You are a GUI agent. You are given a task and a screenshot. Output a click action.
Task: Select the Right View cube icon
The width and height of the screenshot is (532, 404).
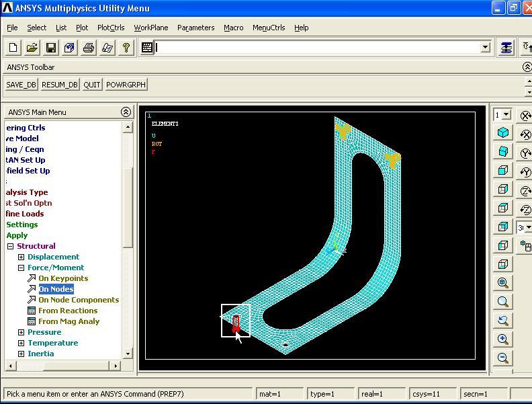click(x=503, y=188)
